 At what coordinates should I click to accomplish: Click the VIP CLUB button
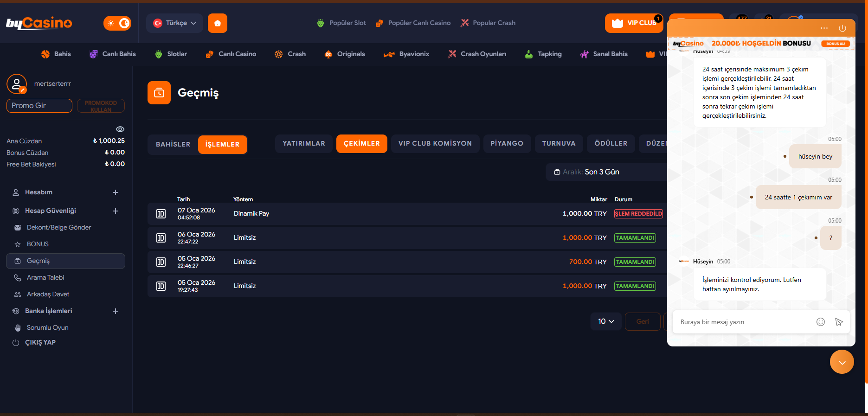pyautogui.click(x=634, y=23)
